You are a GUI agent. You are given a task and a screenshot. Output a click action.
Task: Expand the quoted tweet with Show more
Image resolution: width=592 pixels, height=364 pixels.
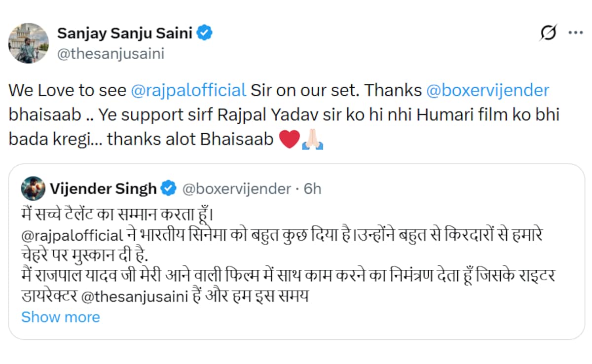[x=60, y=317]
